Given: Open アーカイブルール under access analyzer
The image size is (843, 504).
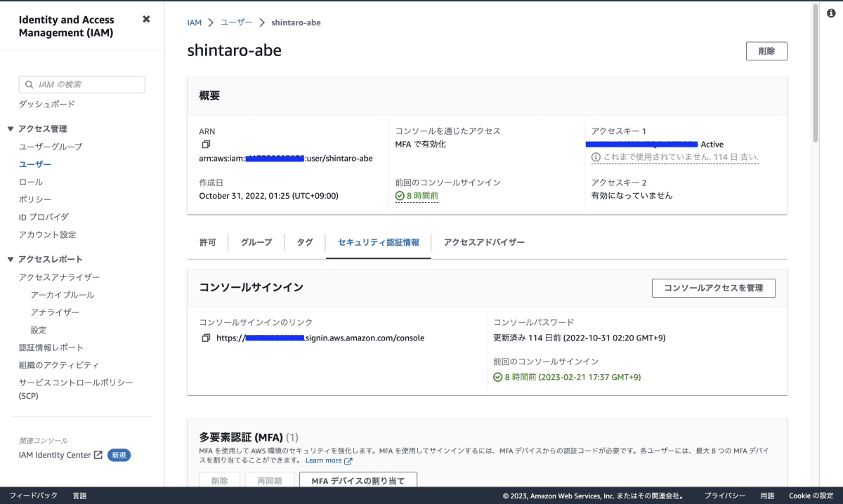Looking at the screenshot, I should [63, 295].
